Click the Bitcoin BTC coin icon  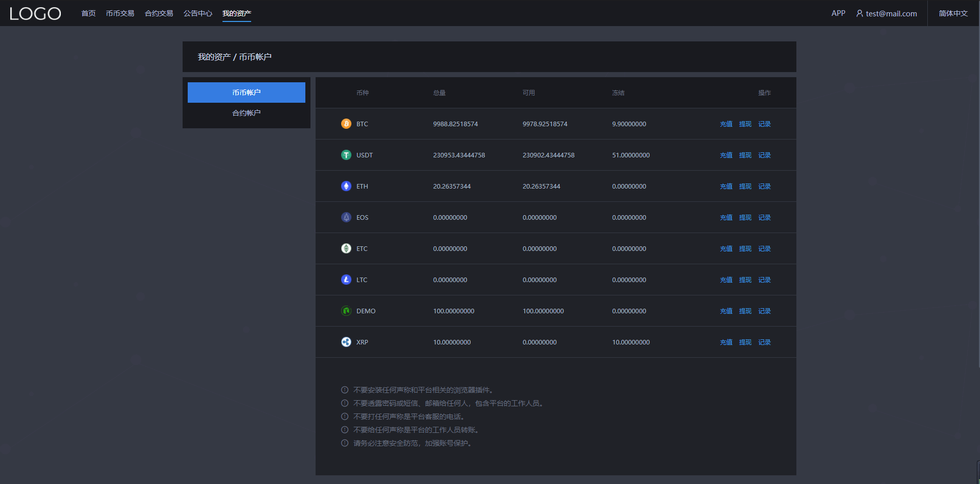(346, 124)
